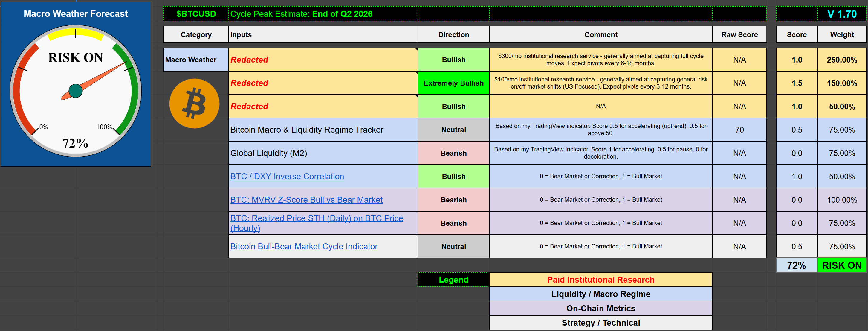Open Bitcoin Bull-Bear Market Cycle Indicator link
Screen dimensions: 868x331
coord(304,246)
